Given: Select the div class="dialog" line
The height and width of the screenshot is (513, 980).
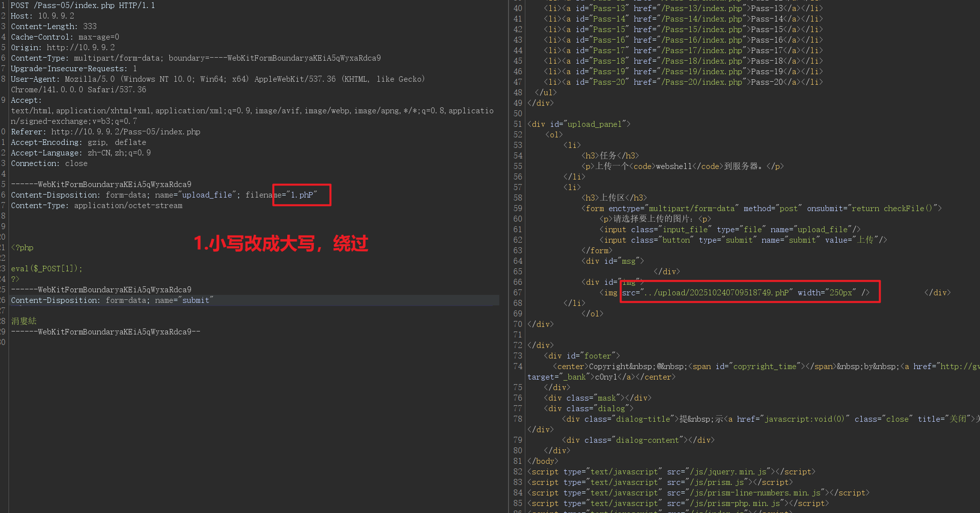Looking at the screenshot, I should coord(589,409).
